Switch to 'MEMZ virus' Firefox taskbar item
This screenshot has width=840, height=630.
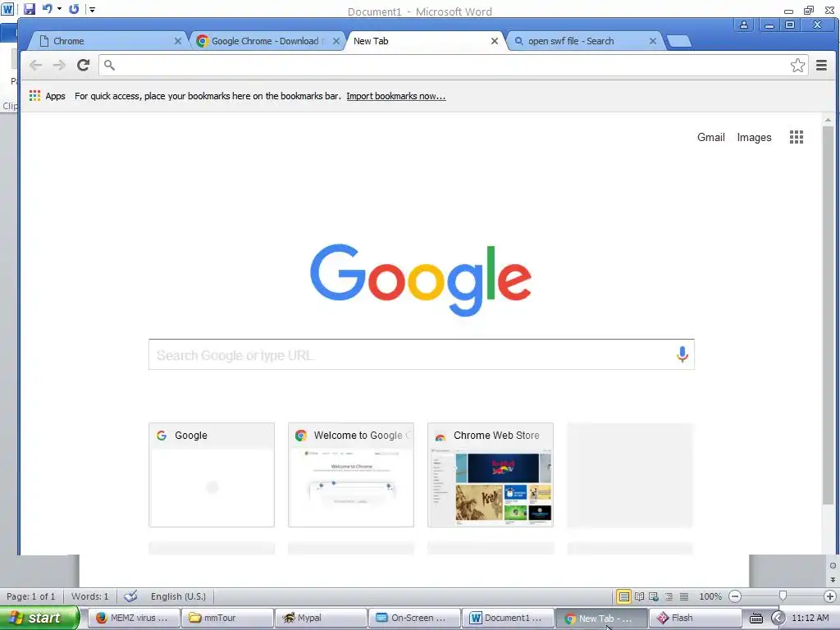coord(134,618)
